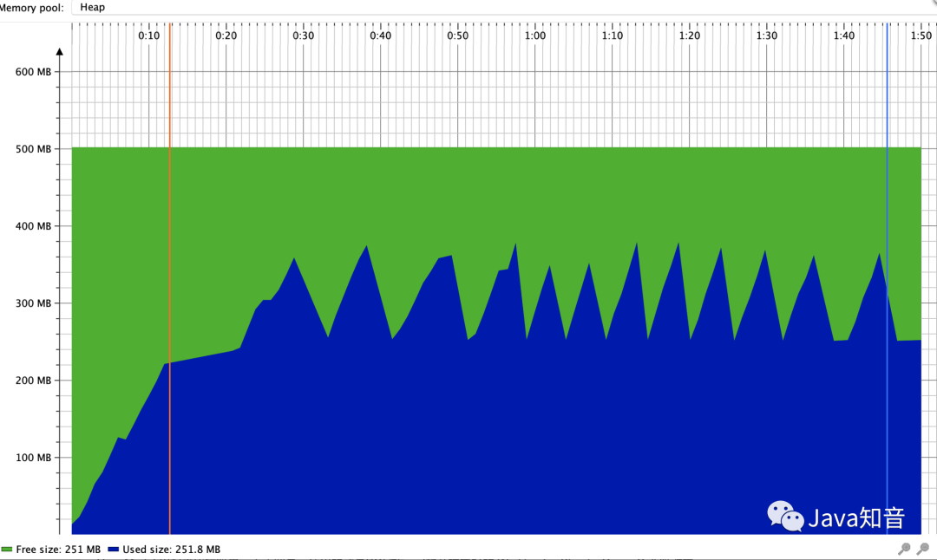Click the zoom in magnifier icon

click(904, 548)
